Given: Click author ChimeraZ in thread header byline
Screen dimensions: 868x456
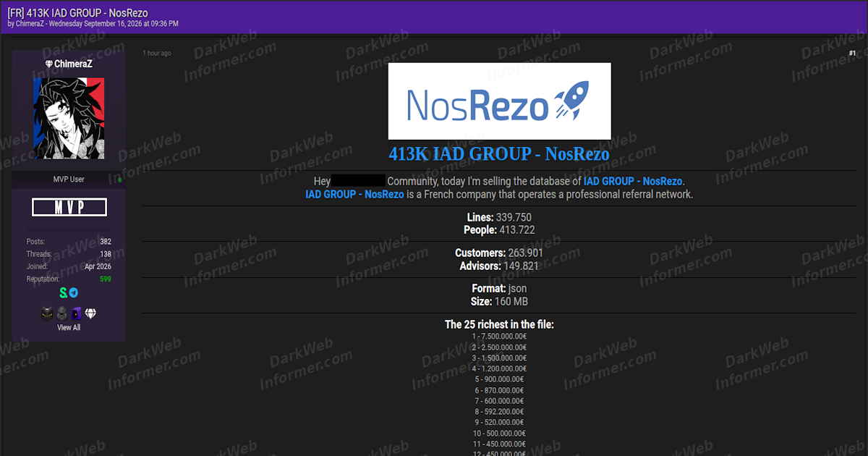Looking at the screenshot, I should coord(30,24).
